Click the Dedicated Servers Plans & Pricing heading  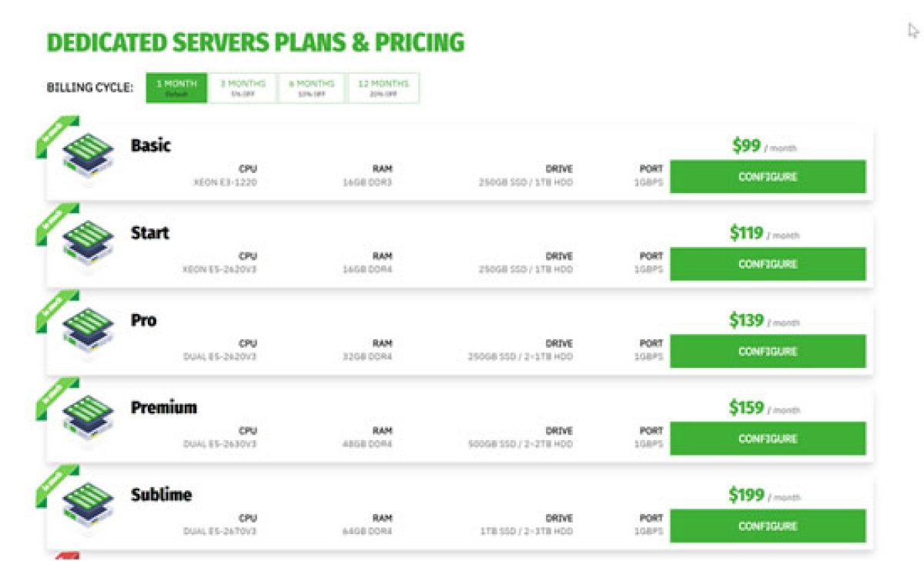[256, 42]
